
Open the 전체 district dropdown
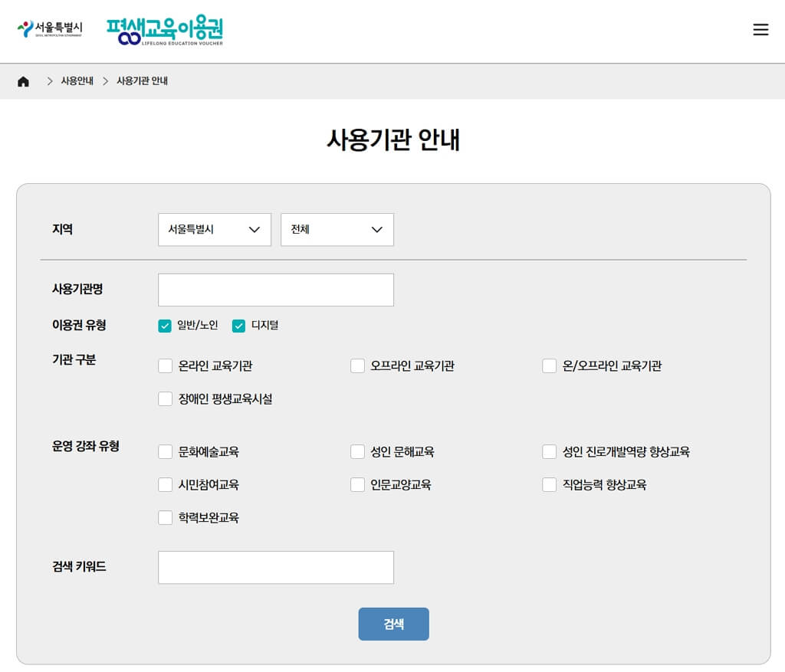337,230
